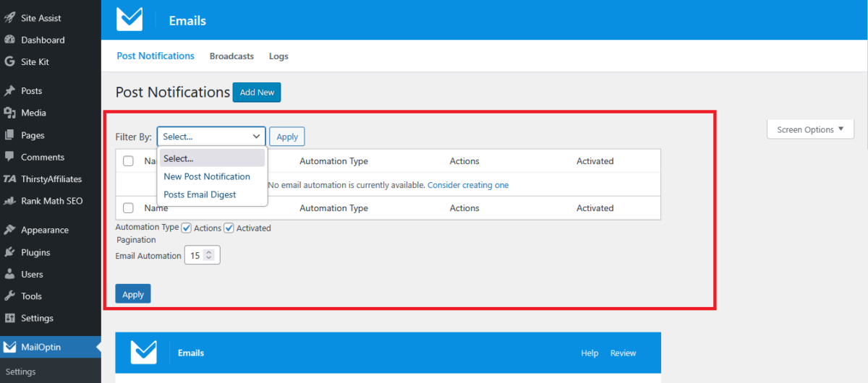This screenshot has width=868, height=383.
Task: Switch to the Logs tab
Action: (x=278, y=56)
